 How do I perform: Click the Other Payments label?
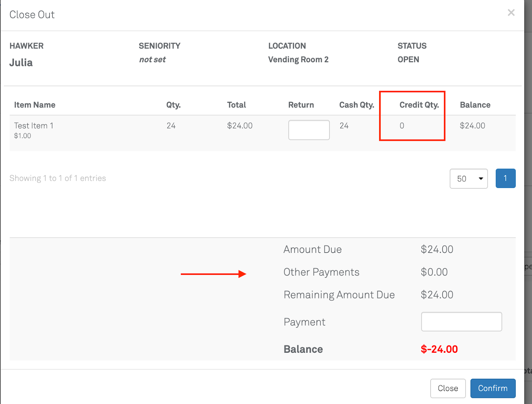point(321,272)
